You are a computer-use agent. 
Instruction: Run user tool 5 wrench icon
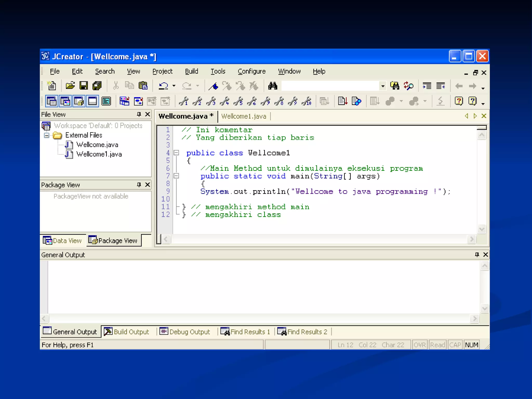pos(238,101)
